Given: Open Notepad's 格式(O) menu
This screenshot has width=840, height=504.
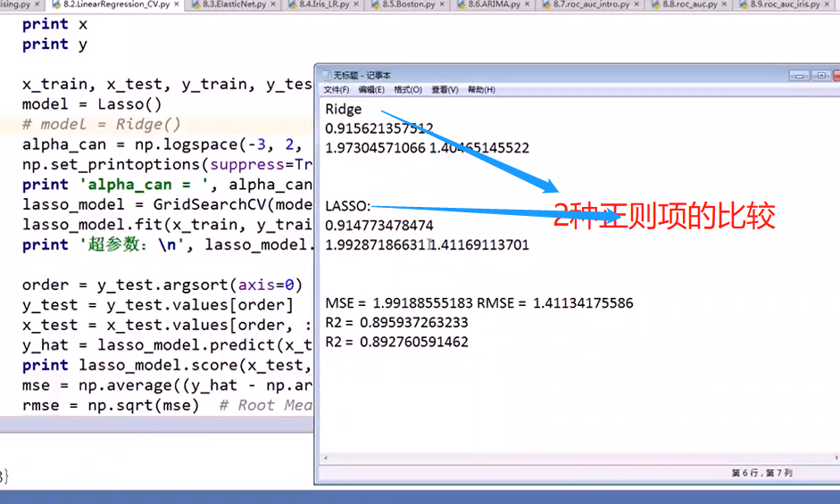Looking at the screenshot, I should pos(408,90).
